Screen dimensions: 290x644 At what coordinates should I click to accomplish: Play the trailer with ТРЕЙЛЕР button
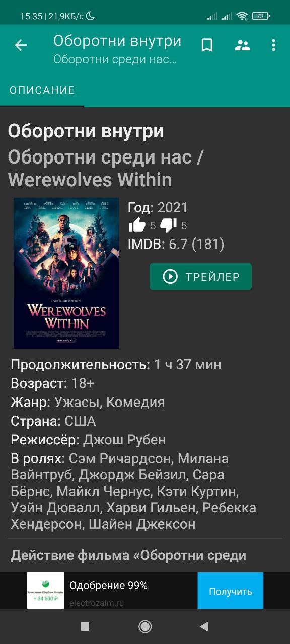pyautogui.click(x=200, y=276)
